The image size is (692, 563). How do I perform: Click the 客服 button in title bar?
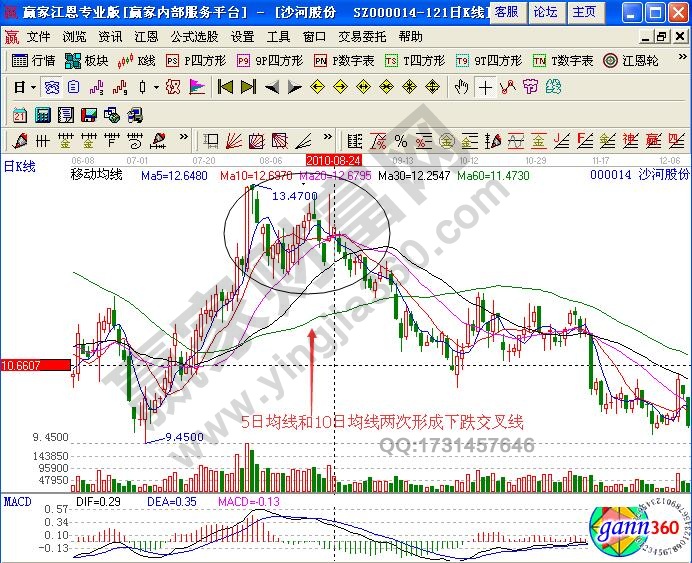[506, 12]
